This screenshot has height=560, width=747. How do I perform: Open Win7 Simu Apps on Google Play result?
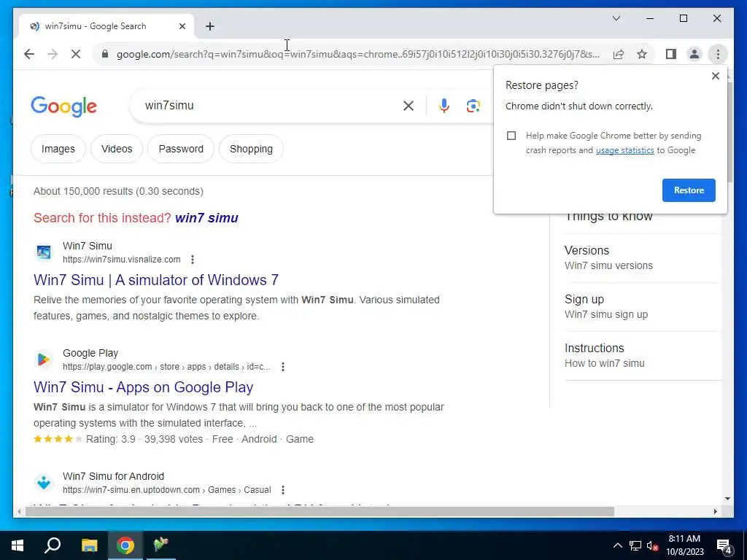click(144, 387)
